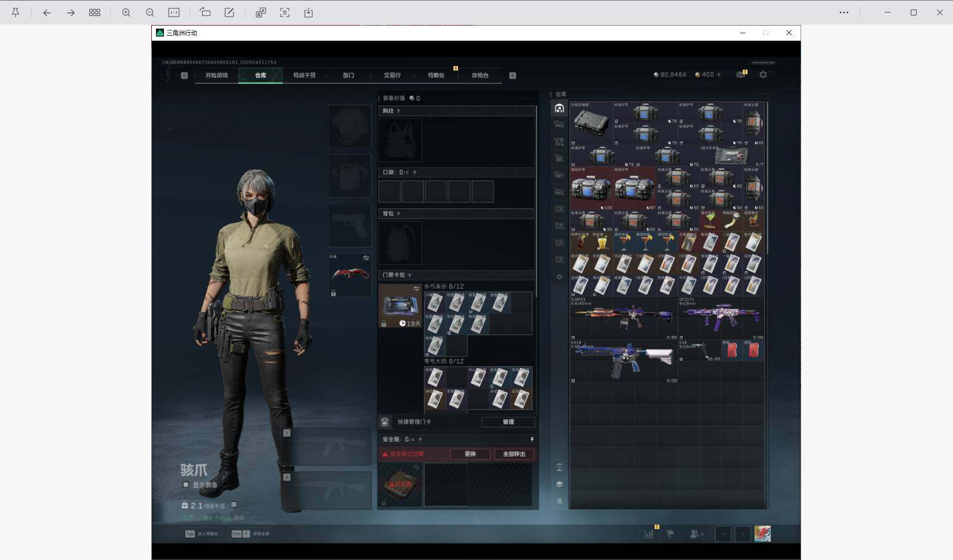
Task: Click the key card quick manage icon
Action: (x=385, y=422)
